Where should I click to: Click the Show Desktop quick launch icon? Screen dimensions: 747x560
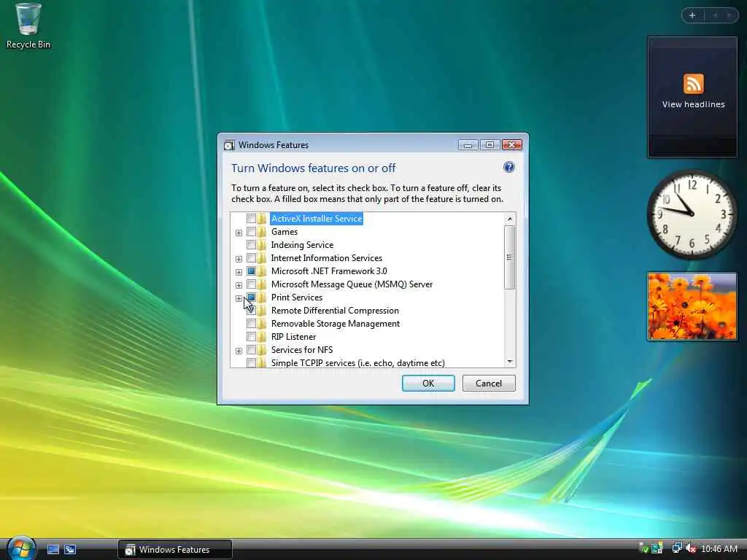pyautogui.click(x=53, y=550)
